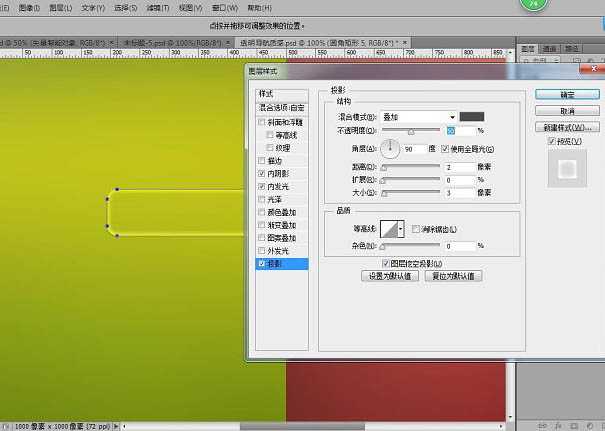The height and width of the screenshot is (431, 605).
Task: Enable the 消除锯齿 checkbox
Action: (x=416, y=229)
